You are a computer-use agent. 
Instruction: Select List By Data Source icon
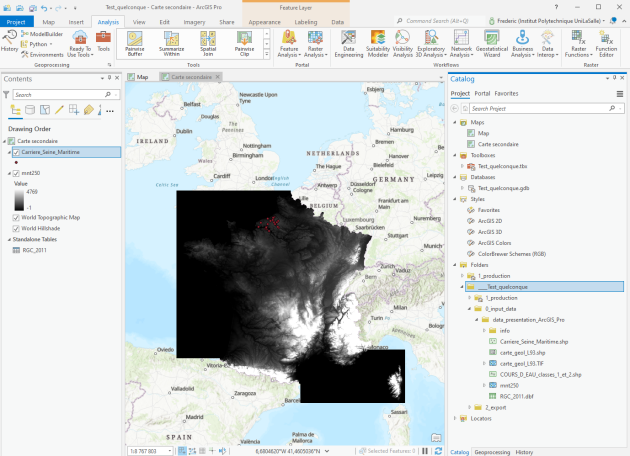coord(30,110)
